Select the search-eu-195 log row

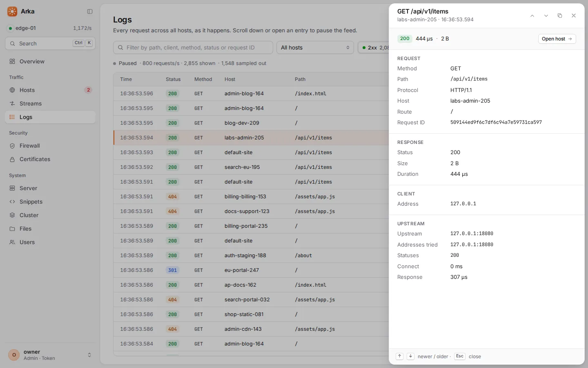click(x=251, y=167)
